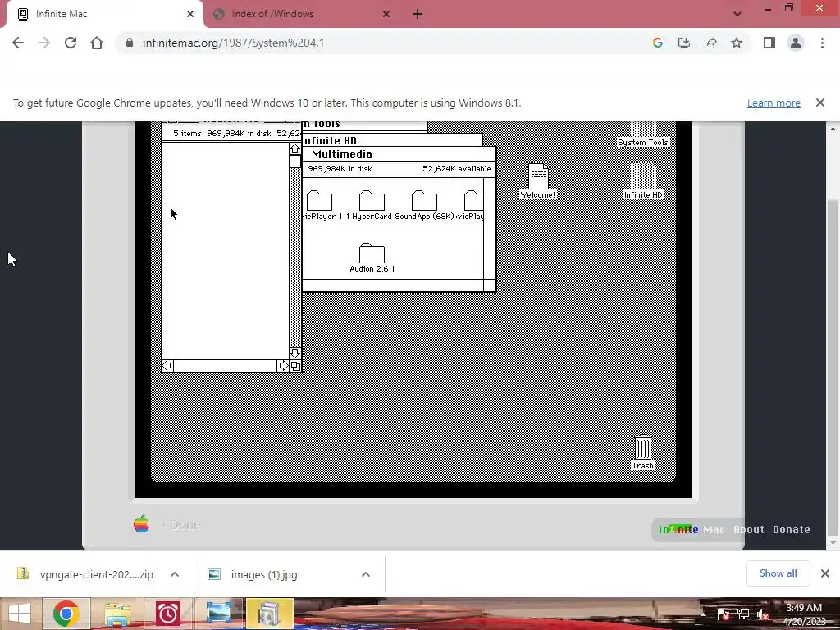840x630 pixels.
Task: Go back in Chrome
Action: [18, 43]
